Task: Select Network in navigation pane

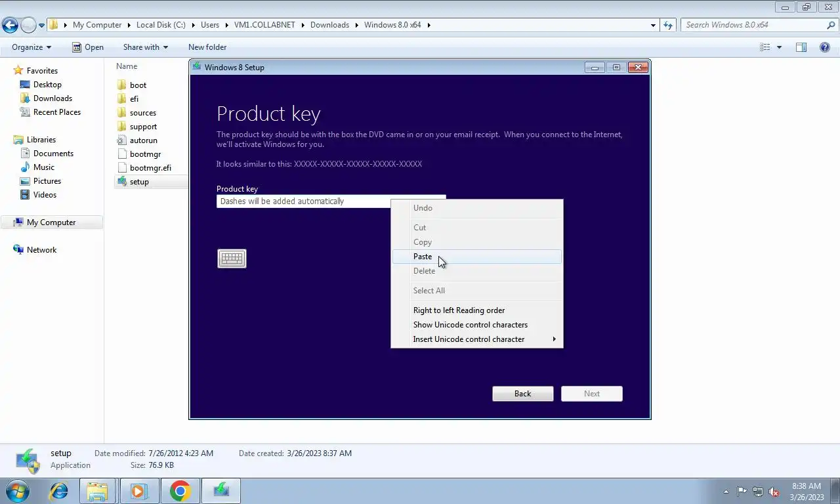Action: pos(41,250)
